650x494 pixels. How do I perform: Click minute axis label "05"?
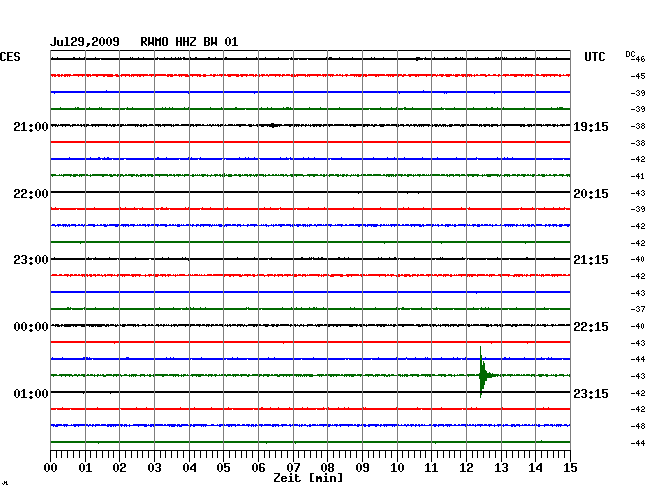[x=223, y=468]
